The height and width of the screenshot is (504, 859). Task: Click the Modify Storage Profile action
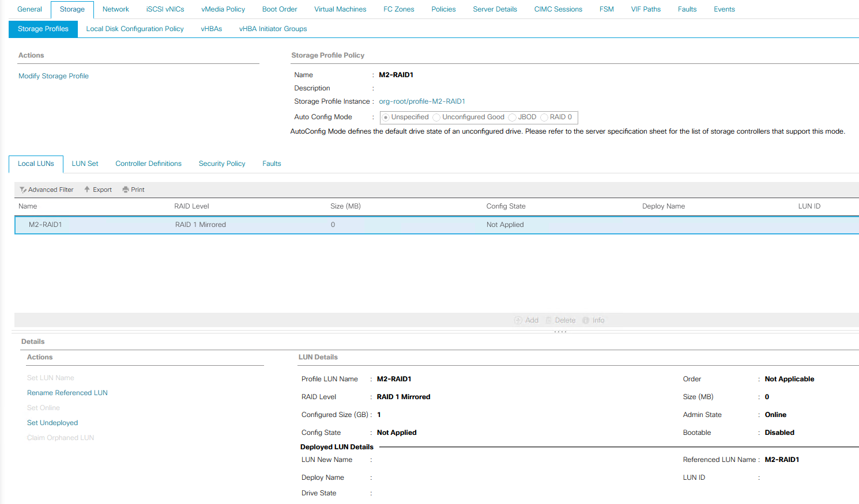(53, 75)
